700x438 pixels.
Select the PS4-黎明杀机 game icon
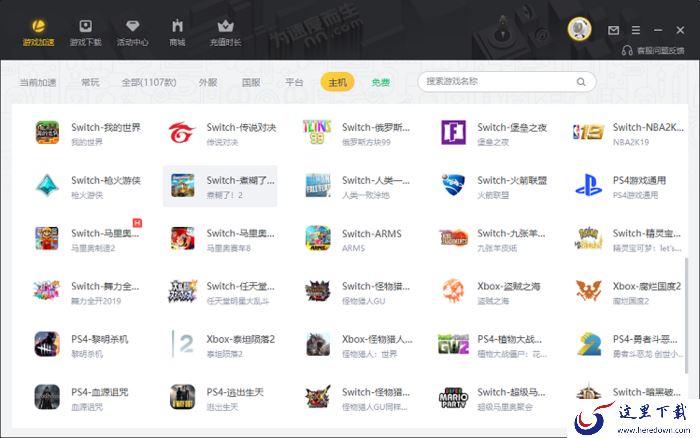[47, 344]
